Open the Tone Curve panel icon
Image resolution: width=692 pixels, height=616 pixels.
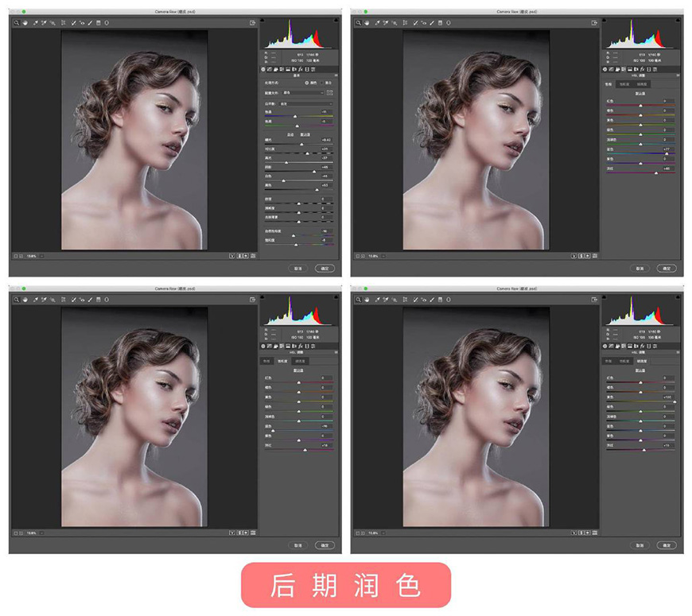coord(270,69)
